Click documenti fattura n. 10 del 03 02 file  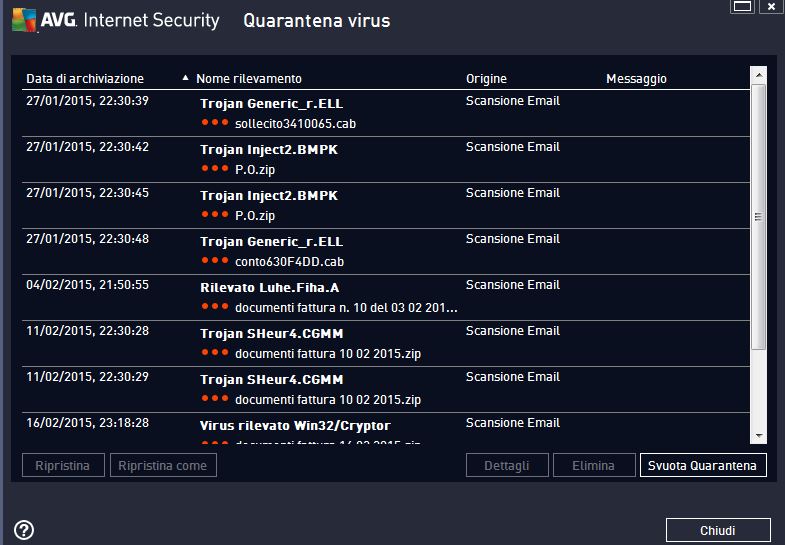click(x=346, y=308)
